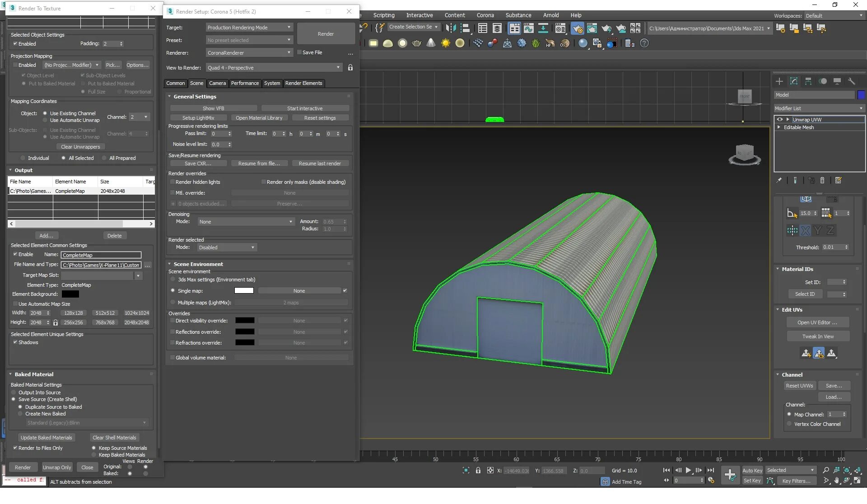The image size is (867, 504).
Task: Open the Schematic View download icon
Action: (543, 28)
